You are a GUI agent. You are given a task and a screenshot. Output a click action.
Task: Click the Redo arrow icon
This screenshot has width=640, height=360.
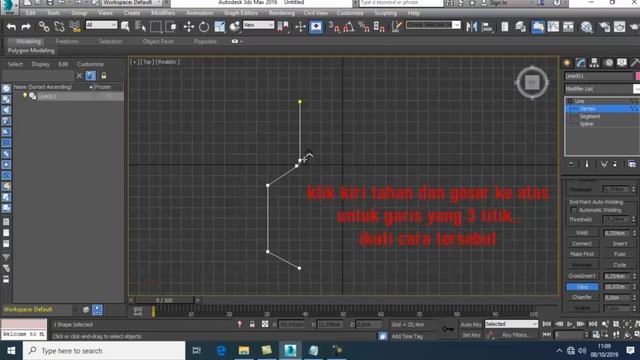pyautogui.click(x=26, y=27)
